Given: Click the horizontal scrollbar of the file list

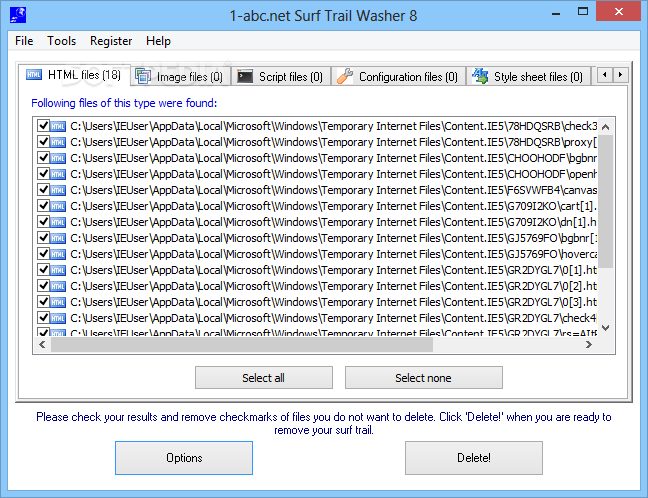Looking at the screenshot, I should click(x=240, y=345).
